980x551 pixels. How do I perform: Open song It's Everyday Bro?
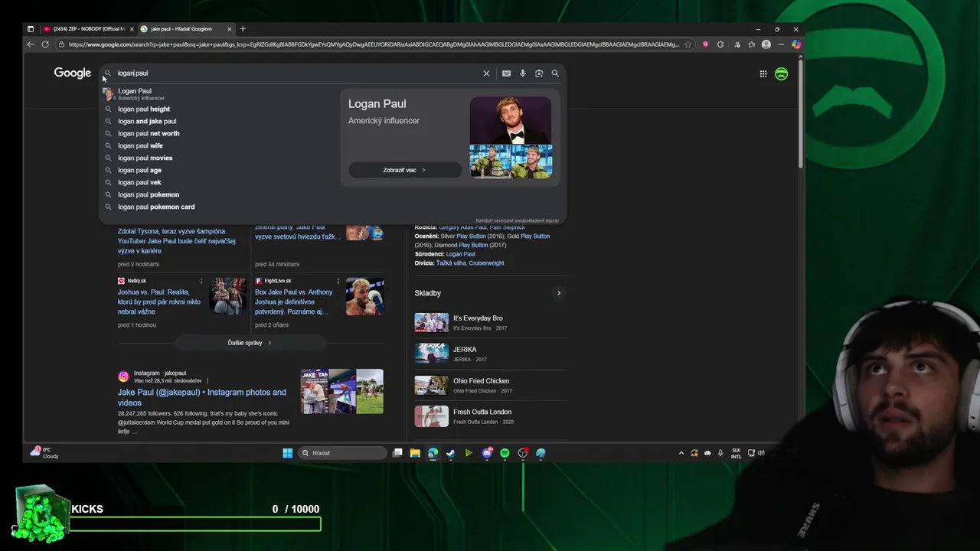(491, 322)
